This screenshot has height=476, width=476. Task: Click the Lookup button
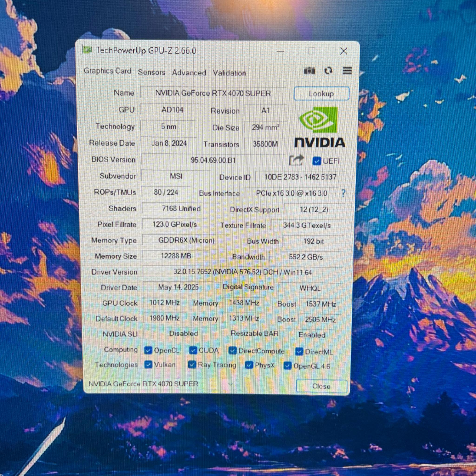point(321,93)
